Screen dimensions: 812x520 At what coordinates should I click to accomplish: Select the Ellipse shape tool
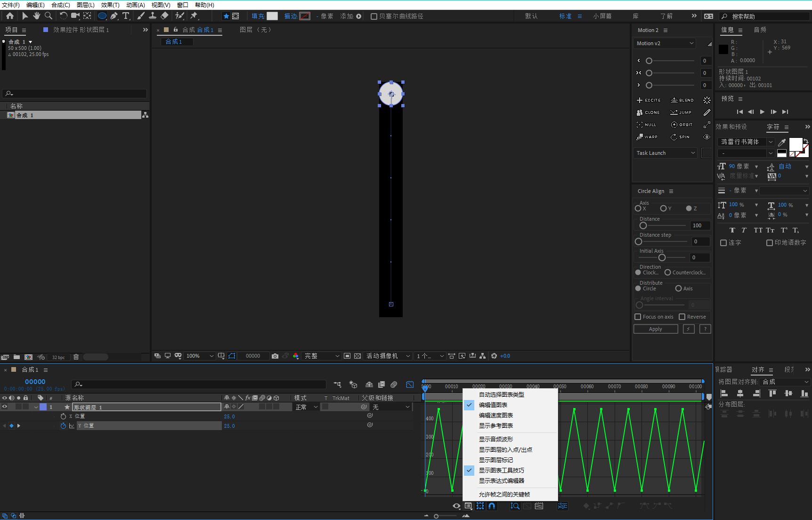[x=102, y=16]
